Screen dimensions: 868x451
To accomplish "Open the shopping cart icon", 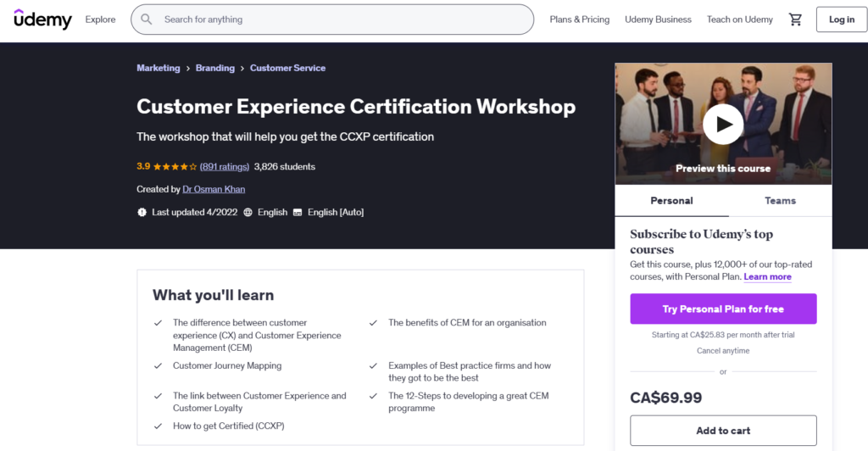I will (795, 19).
